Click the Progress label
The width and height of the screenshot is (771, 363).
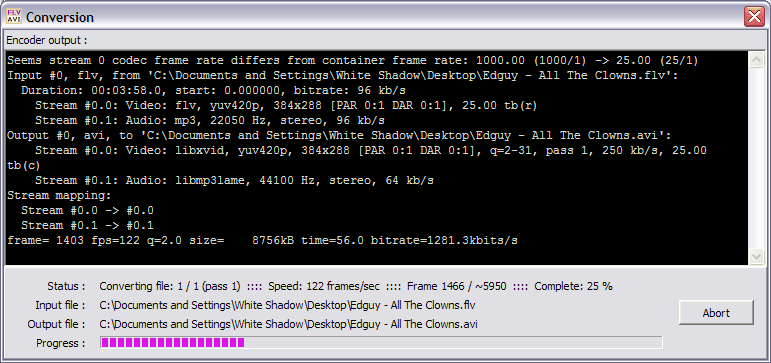60,343
